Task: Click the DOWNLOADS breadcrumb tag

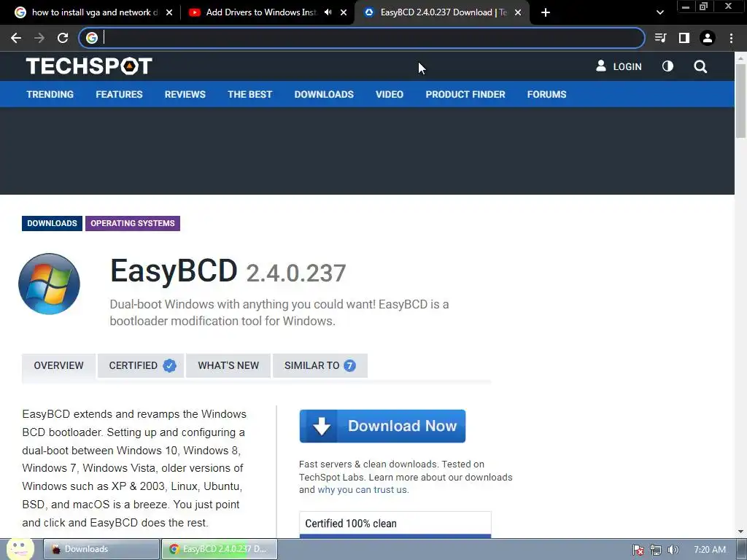Action: [x=52, y=223]
